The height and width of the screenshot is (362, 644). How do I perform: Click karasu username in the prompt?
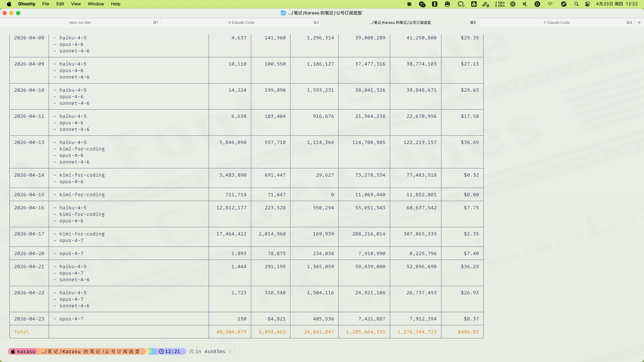click(x=26, y=351)
